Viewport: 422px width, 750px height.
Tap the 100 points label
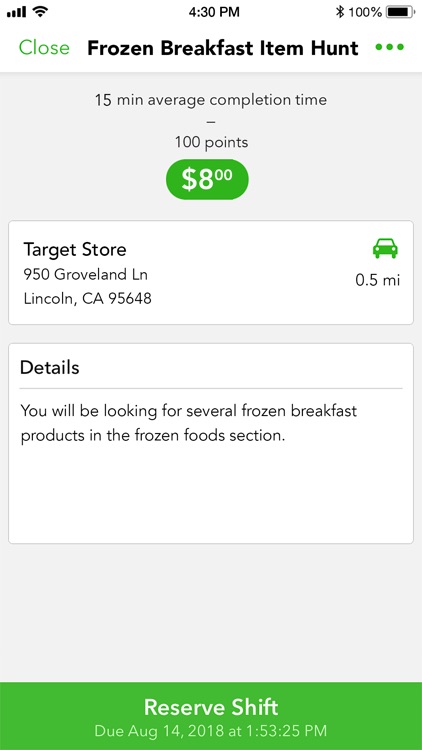[x=211, y=142]
